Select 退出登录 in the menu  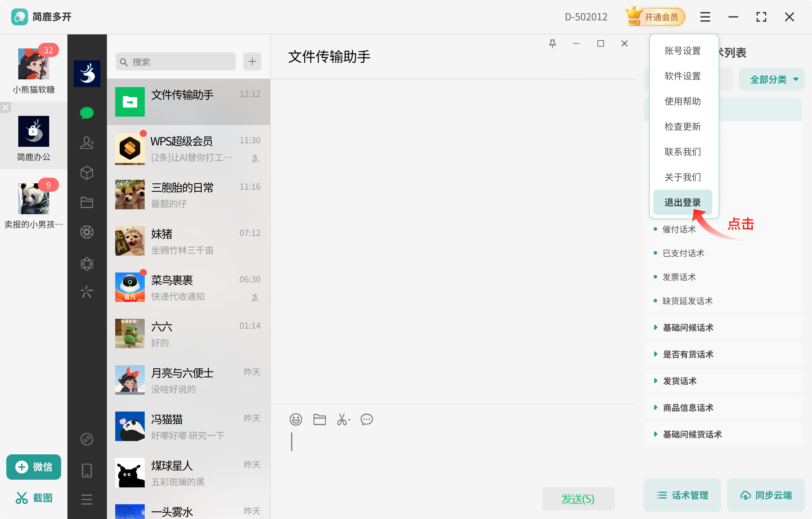[x=682, y=202]
